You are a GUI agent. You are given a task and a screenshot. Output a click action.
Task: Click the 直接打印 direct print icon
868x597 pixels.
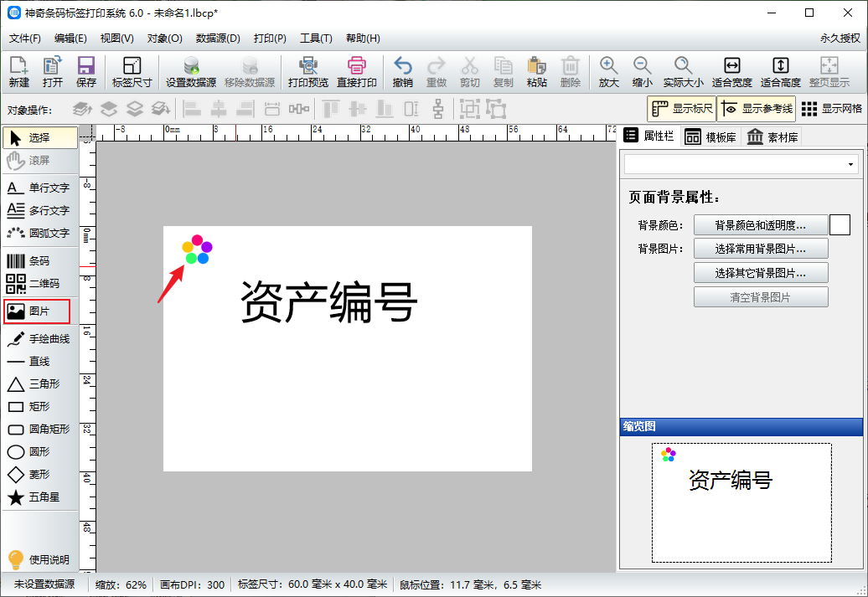tap(357, 72)
